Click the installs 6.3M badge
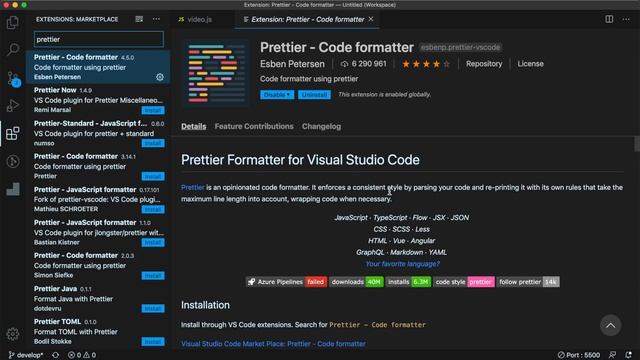The image size is (640, 360). (x=408, y=282)
